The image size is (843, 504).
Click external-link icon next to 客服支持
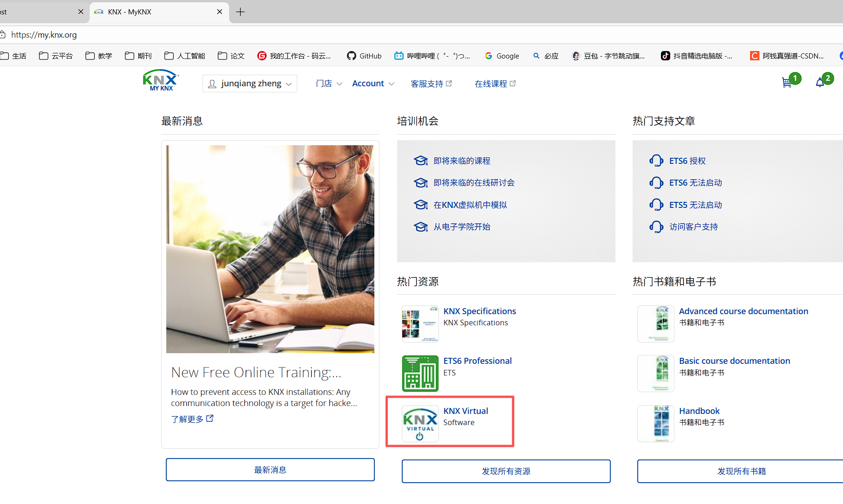click(x=449, y=84)
